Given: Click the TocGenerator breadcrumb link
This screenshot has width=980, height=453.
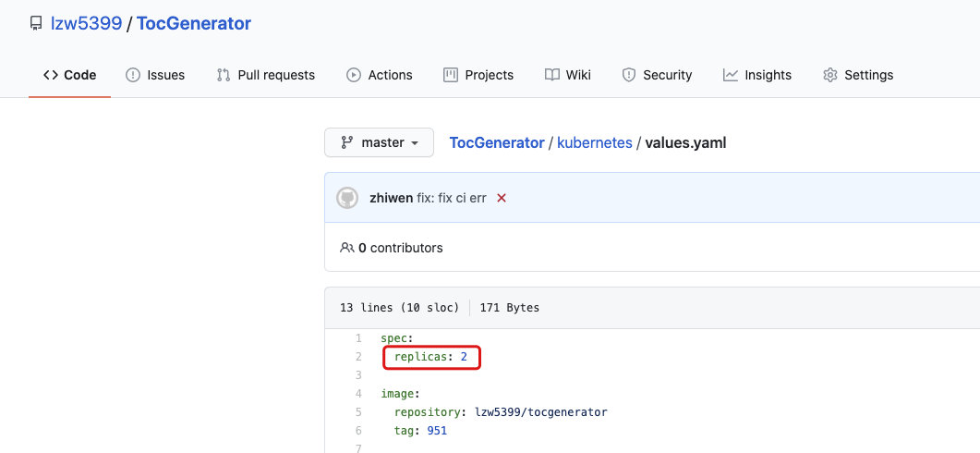Looking at the screenshot, I should [x=497, y=142].
